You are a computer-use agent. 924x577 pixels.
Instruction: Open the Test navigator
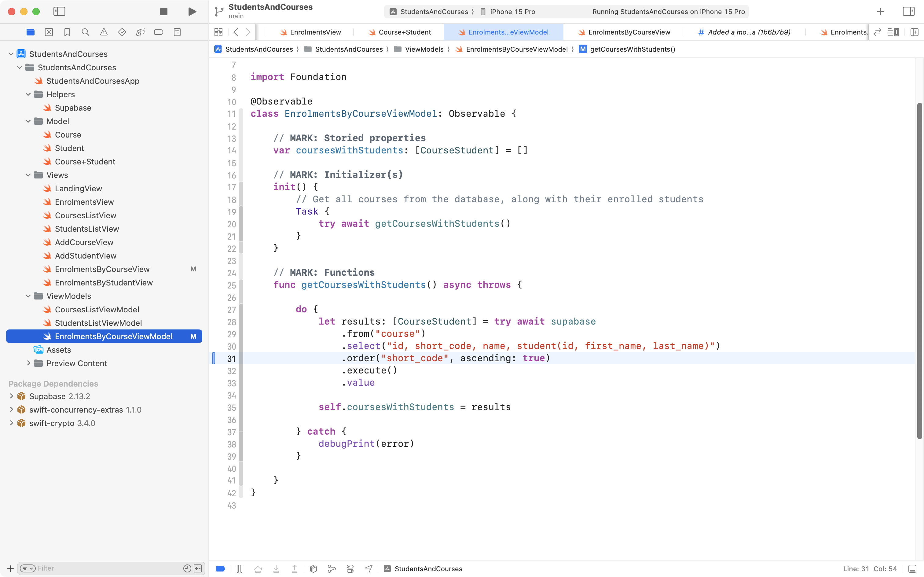123,32
